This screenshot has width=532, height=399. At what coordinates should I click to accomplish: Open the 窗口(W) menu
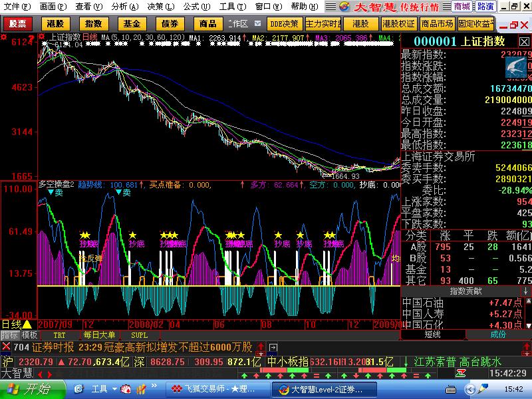coord(269,7)
